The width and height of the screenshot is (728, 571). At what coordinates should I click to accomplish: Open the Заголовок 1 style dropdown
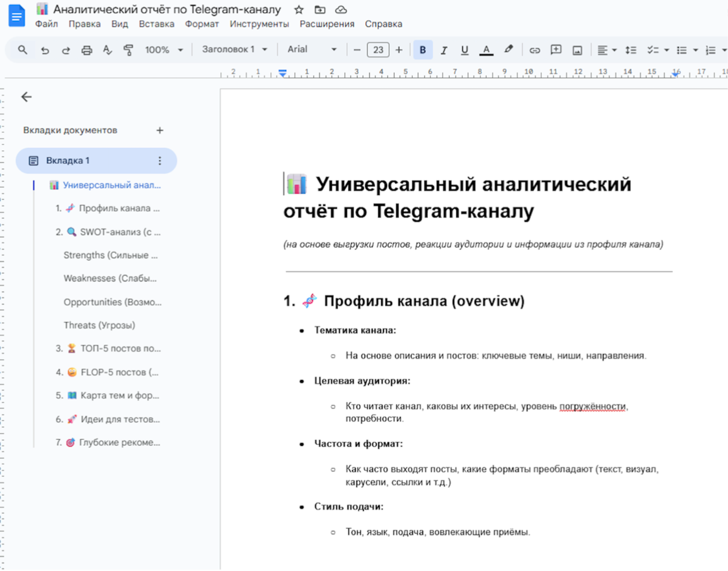point(234,50)
